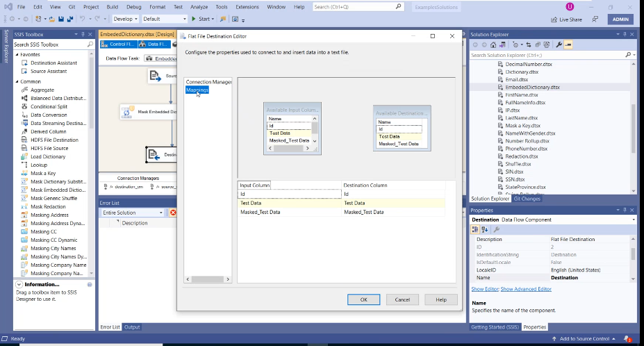Image resolution: width=644 pixels, height=346 pixels.
Task: Click OK in Flat File Destination Editor
Action: click(x=363, y=299)
